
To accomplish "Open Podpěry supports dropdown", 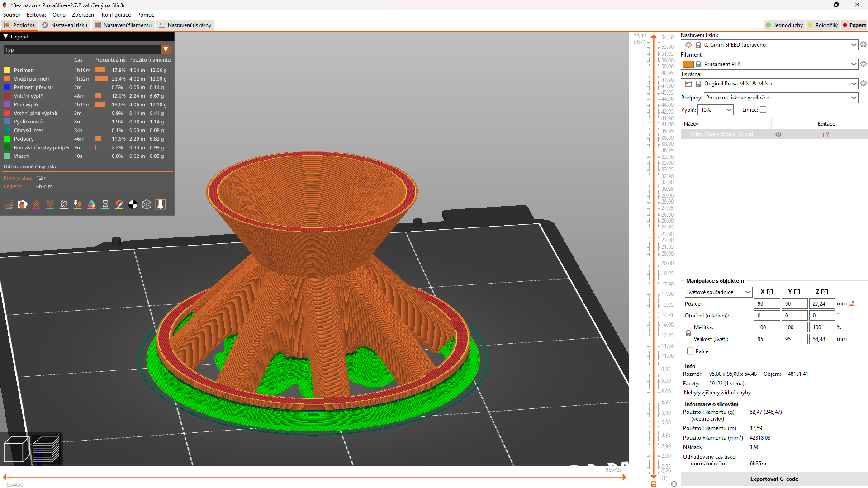I will pyautogui.click(x=781, y=98).
